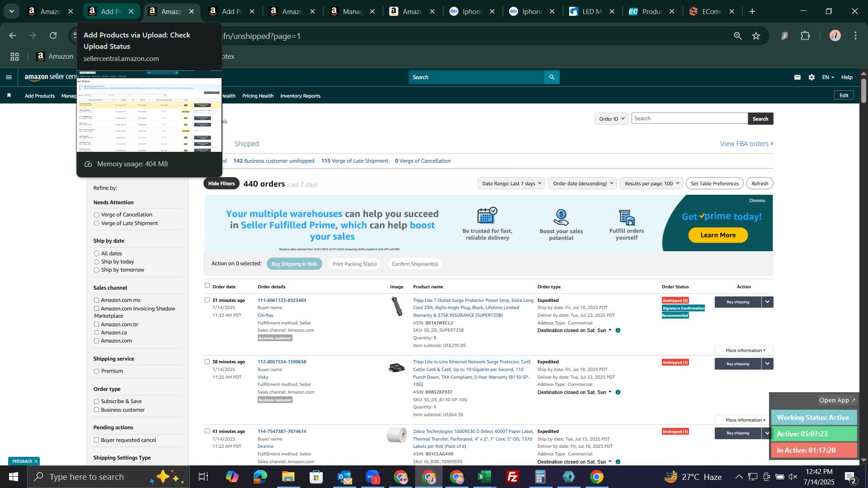Image resolution: width=868 pixels, height=488 pixels.
Task: Close the FEEDBACK badge with its X
Action: point(36,461)
